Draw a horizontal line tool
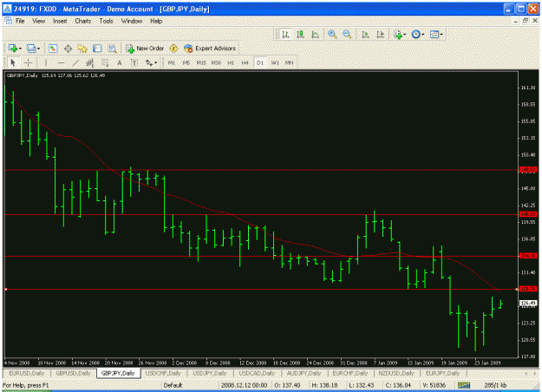This screenshot has width=542, height=392. pos(61,63)
